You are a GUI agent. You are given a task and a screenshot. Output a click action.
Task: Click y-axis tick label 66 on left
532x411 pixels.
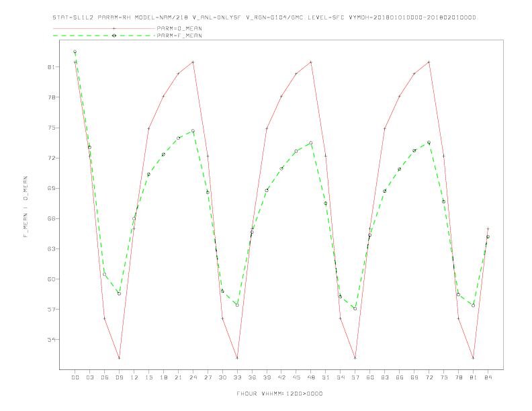coord(51,219)
